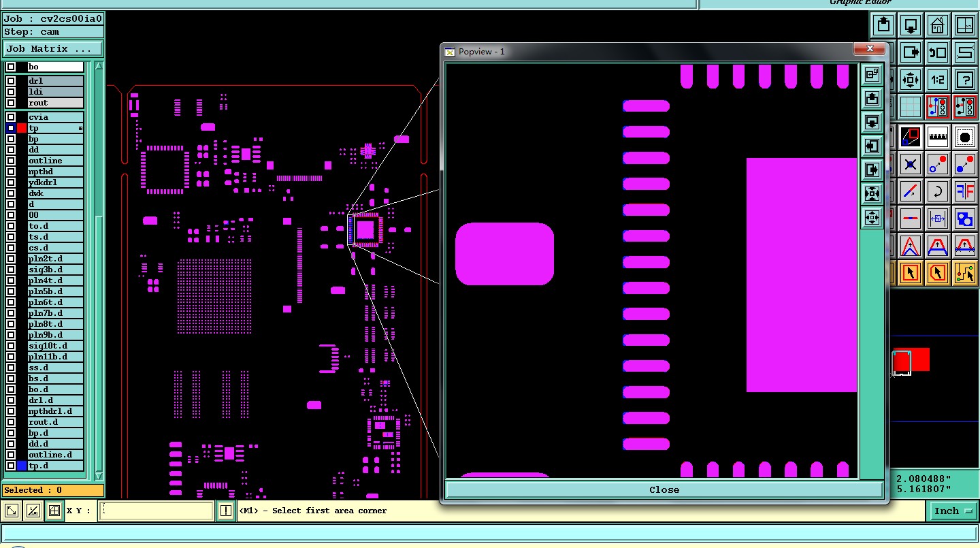Click the XY crosshair window icon
The width and height of the screenshot is (980, 548).
click(964, 26)
